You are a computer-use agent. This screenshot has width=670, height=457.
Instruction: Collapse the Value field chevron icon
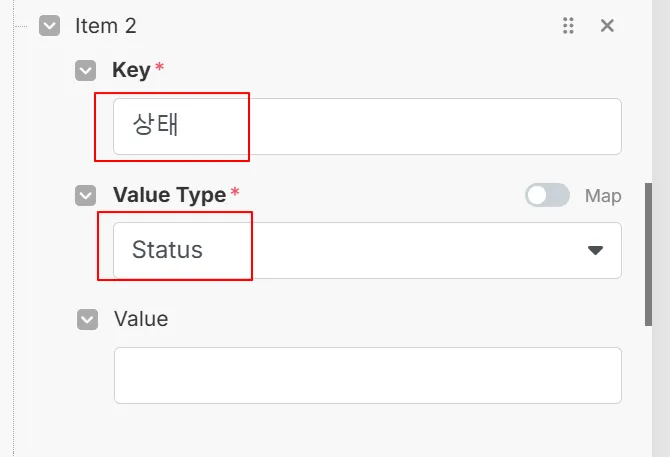click(x=88, y=320)
